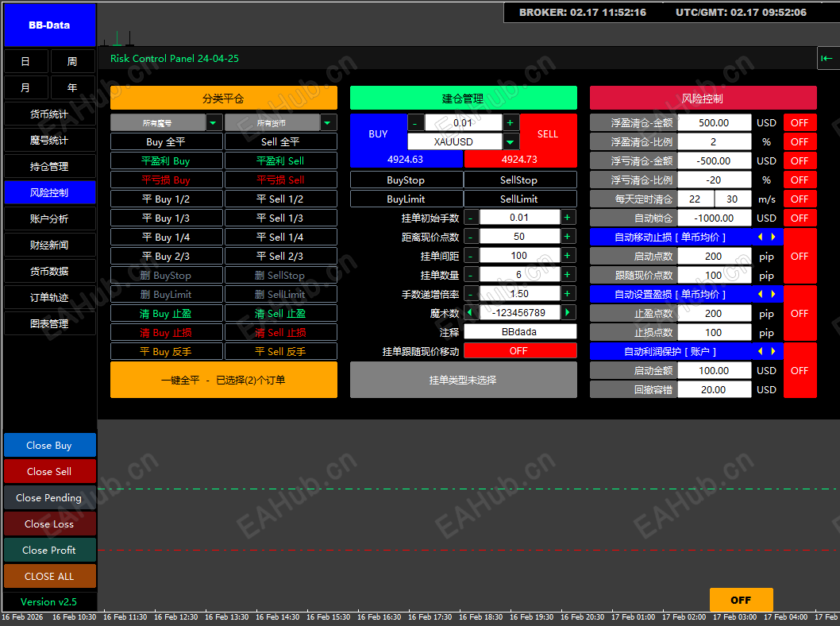Viewport: 840px width, 626px height.
Task: Decrease 挂单初始手数 value with minus
Action: pos(471,218)
